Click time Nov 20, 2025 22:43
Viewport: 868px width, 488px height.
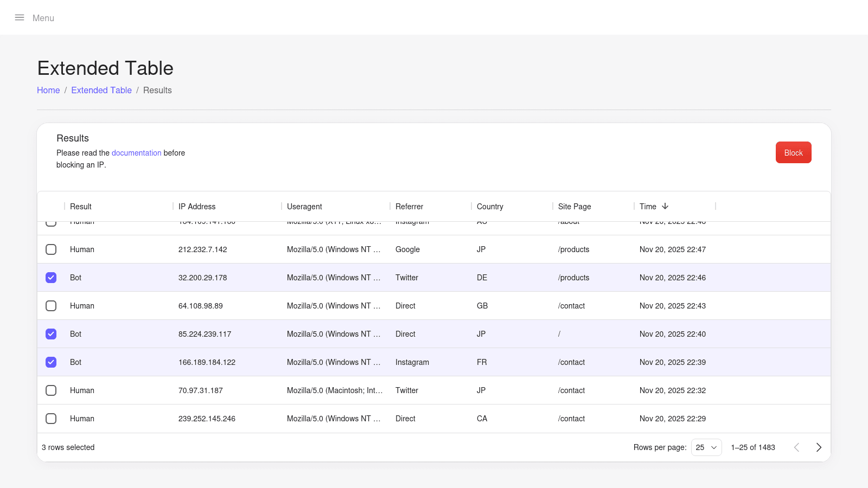(673, 306)
